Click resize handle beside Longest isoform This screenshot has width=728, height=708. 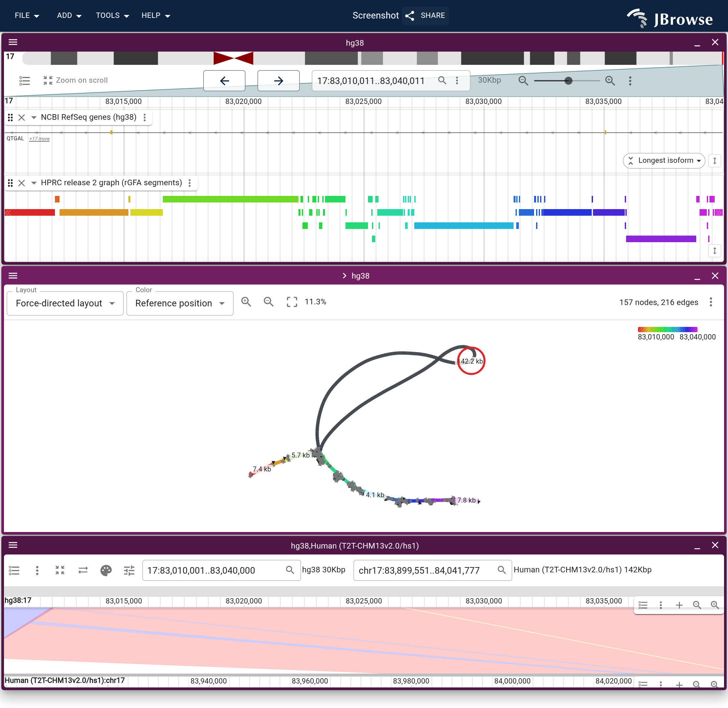pos(714,161)
